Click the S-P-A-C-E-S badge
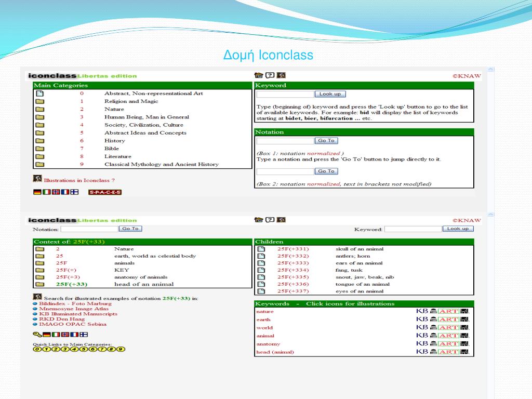Image resolution: width=532 pixels, height=399 pixels. 105,192
